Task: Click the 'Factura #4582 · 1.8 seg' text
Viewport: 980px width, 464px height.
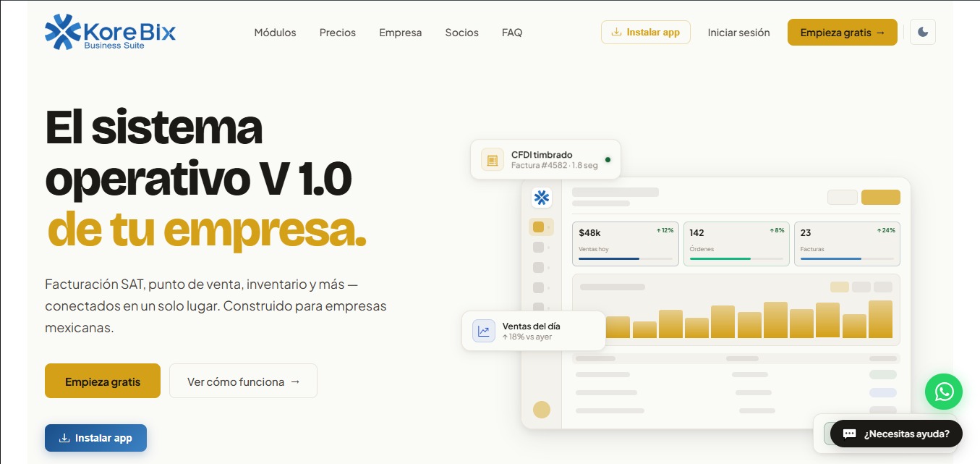Action: coord(554,166)
